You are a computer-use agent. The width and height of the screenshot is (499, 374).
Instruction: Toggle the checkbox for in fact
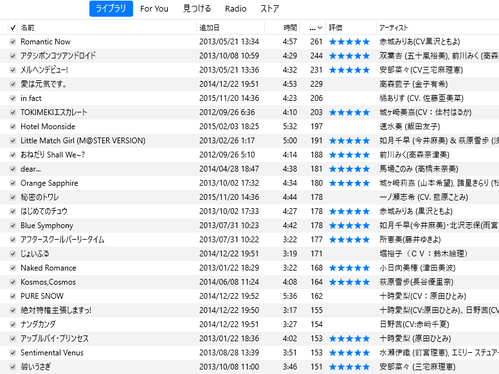click(13, 98)
